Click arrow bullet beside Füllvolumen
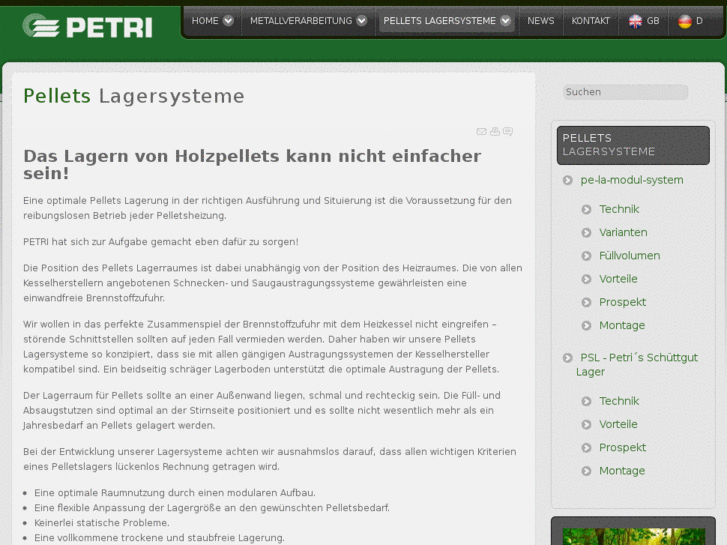The width and height of the screenshot is (727, 545). 587,256
